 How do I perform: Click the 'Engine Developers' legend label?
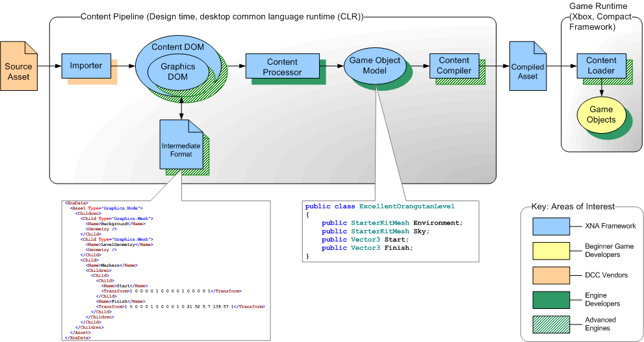click(x=602, y=299)
